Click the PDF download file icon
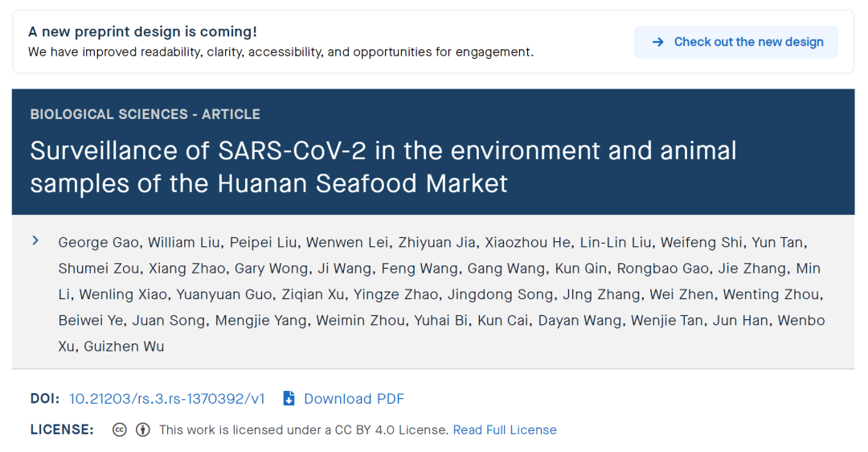Screen dimensions: 868x452 click(289, 399)
